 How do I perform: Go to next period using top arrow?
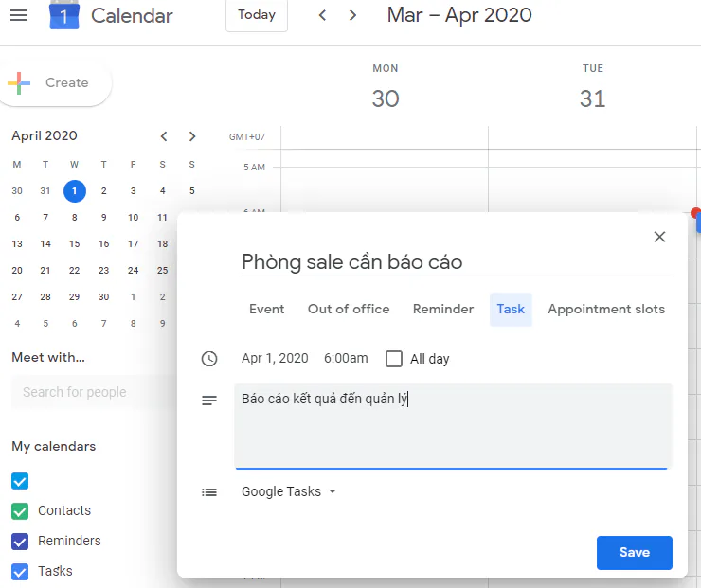tap(352, 16)
